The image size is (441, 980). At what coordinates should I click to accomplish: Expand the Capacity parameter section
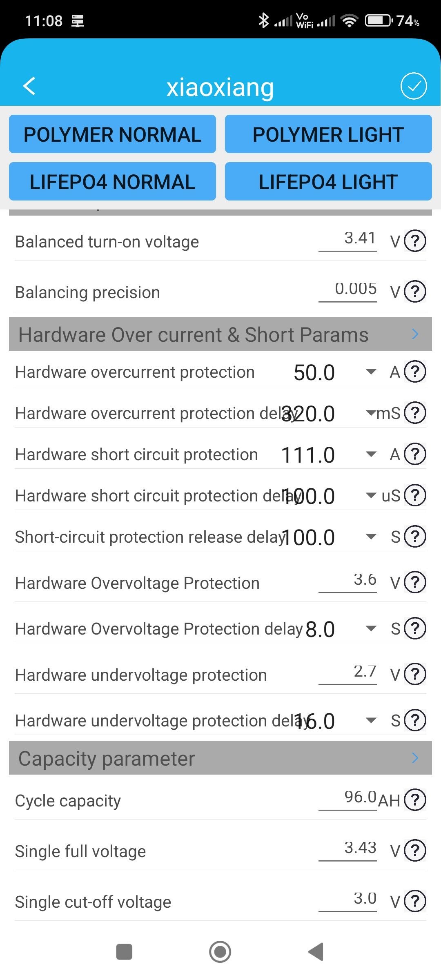coord(415,758)
